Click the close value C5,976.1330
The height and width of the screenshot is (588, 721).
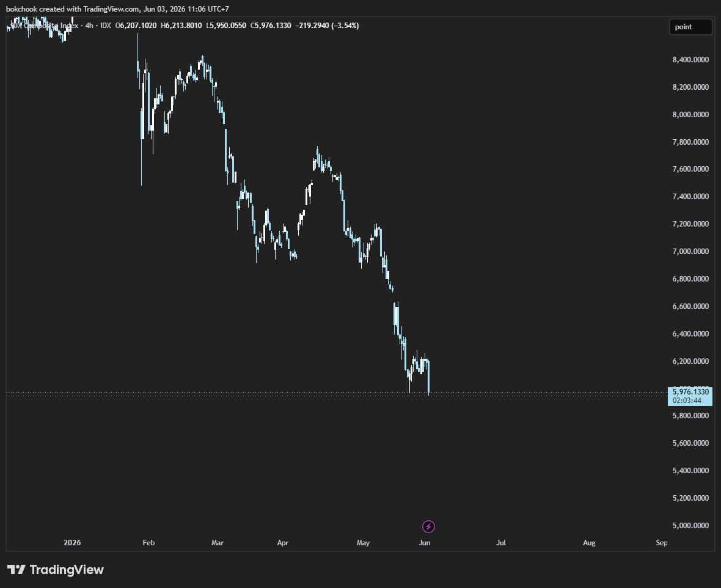coord(270,26)
